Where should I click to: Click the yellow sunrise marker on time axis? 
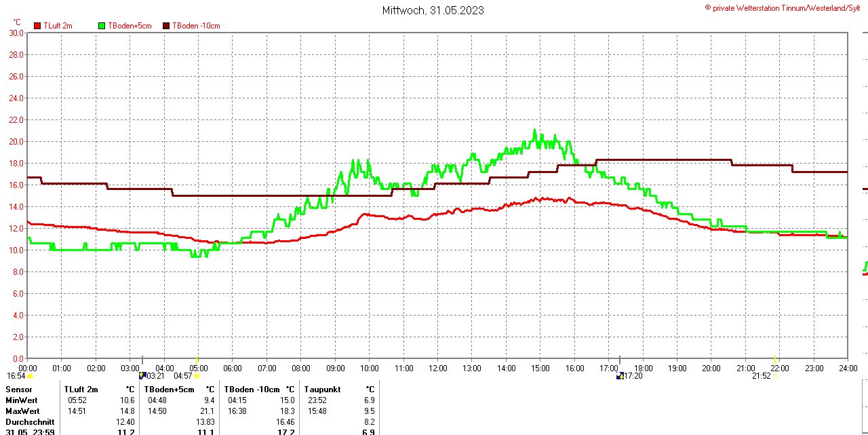click(197, 358)
